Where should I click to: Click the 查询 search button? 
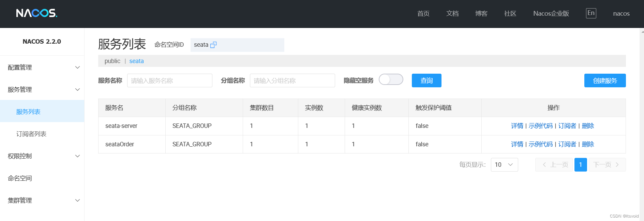click(426, 80)
